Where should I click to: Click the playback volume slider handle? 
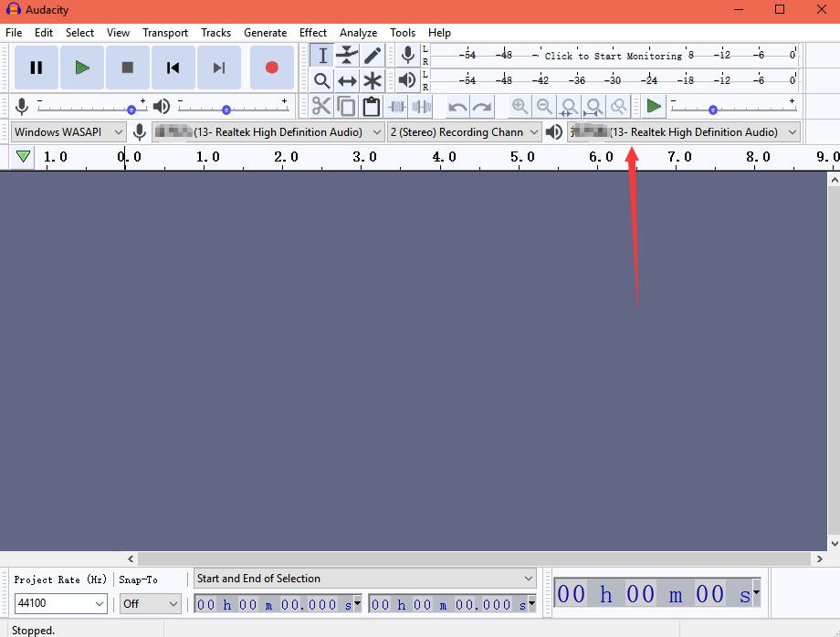(226, 110)
